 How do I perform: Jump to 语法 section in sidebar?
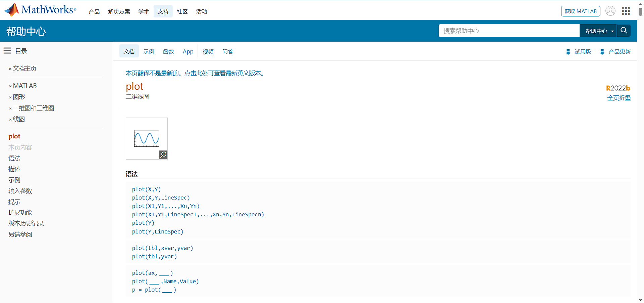pos(14,158)
